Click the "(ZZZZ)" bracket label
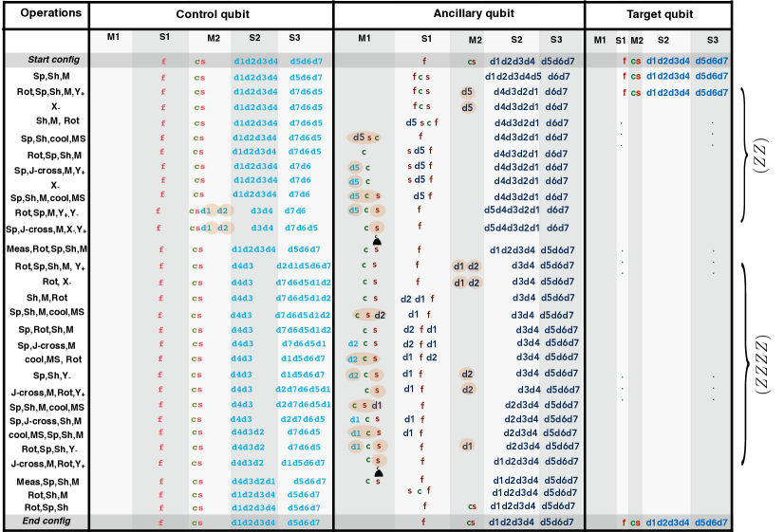Image resolution: width=784 pixels, height=532 pixels. tap(761, 364)
